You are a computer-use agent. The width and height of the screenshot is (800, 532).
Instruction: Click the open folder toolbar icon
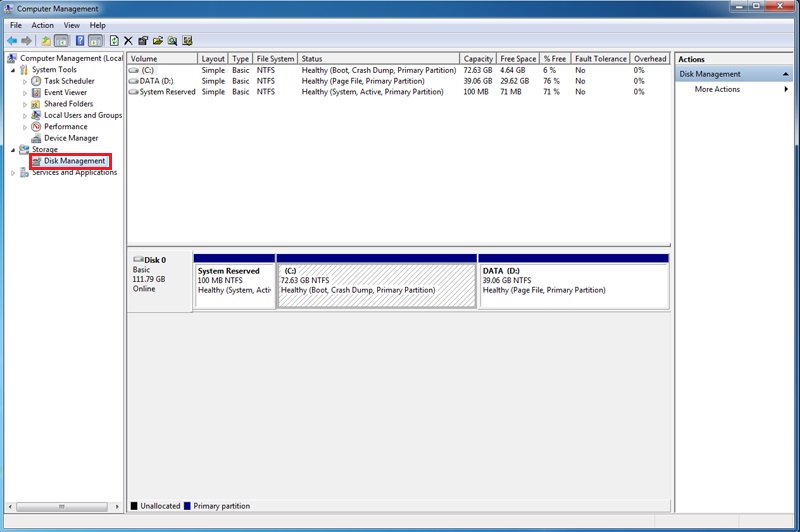pos(158,41)
